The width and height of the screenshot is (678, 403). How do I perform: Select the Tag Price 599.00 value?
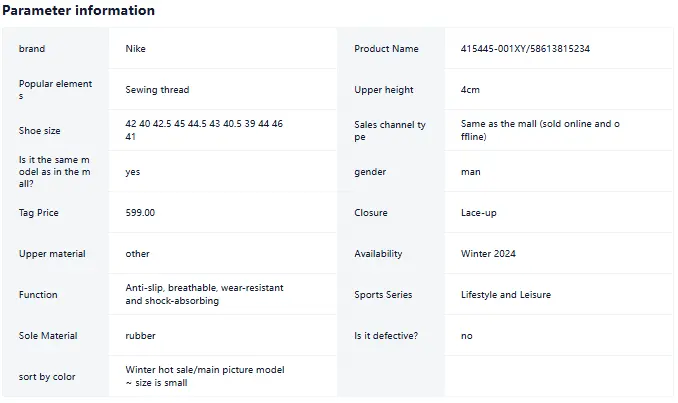(x=140, y=212)
